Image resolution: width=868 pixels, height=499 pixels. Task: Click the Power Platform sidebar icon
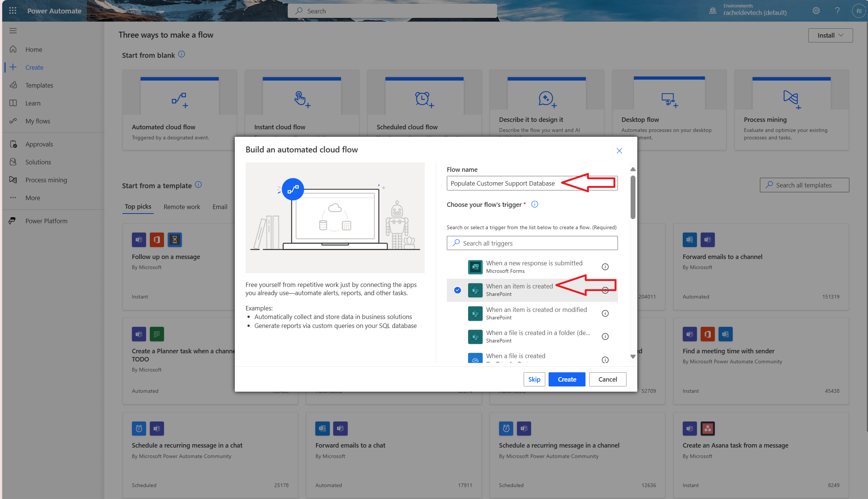(12, 221)
